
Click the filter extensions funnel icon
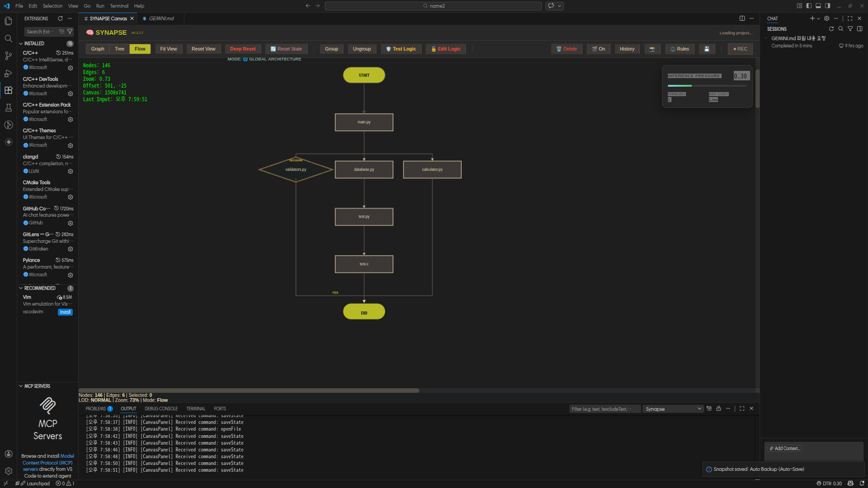[x=70, y=32]
